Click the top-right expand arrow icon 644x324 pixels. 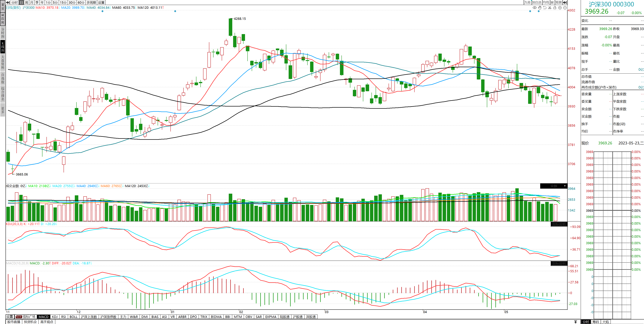click(565, 2)
